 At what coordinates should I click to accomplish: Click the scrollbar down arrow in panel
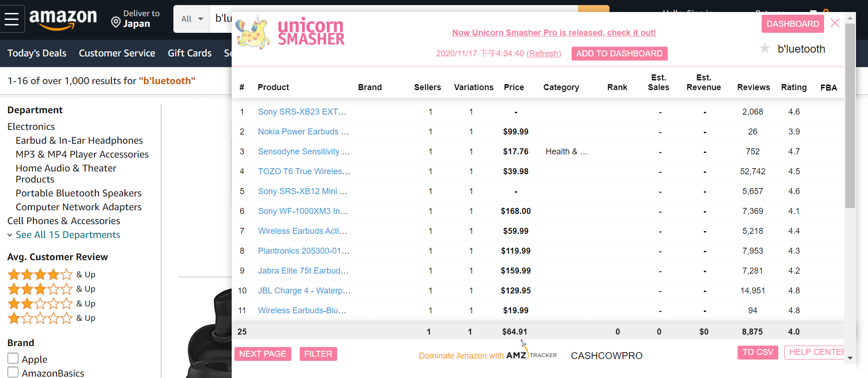[x=850, y=358]
